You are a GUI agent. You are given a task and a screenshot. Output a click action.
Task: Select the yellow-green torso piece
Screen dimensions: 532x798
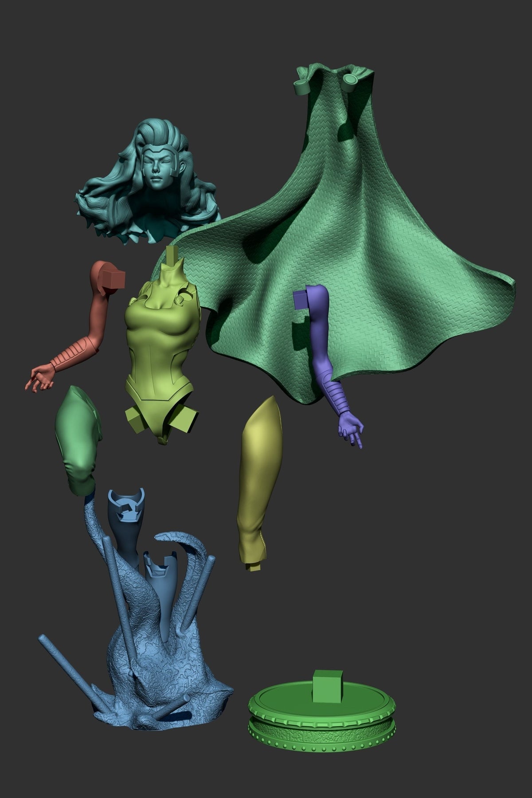pyautogui.click(x=162, y=350)
